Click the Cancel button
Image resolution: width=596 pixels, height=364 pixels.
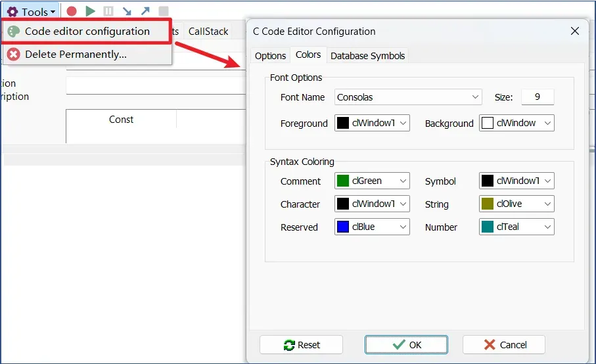coord(504,345)
